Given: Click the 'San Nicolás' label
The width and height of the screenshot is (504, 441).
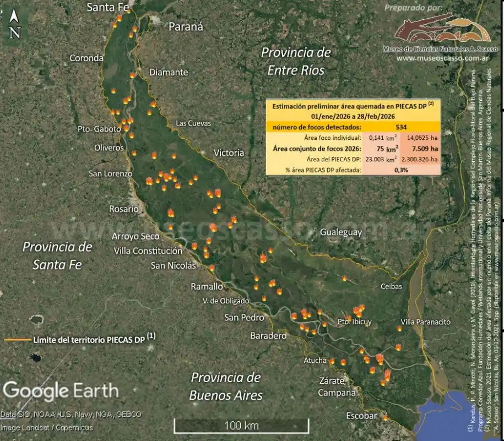Looking at the screenshot, I should 174,265.
